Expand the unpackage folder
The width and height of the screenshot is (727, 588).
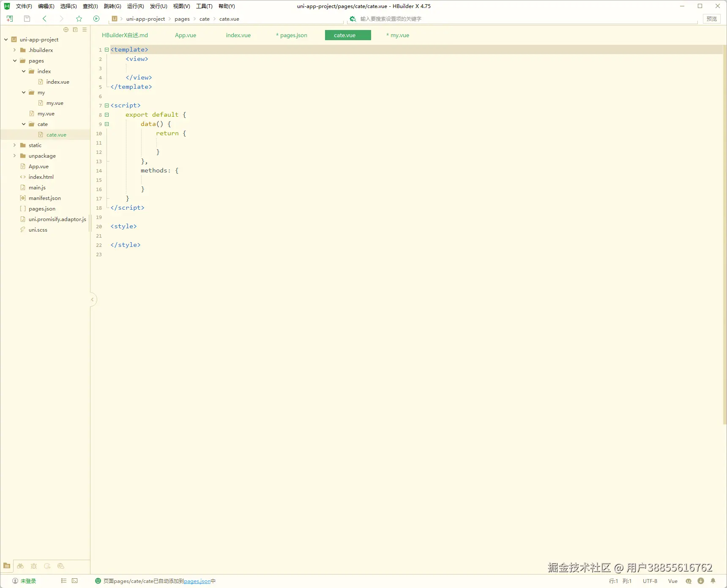(x=14, y=156)
